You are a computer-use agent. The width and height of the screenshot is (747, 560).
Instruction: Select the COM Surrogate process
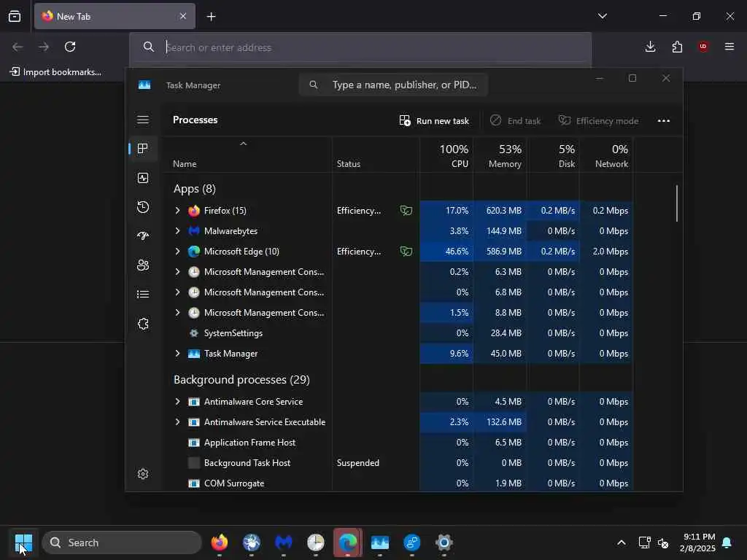click(x=400, y=483)
